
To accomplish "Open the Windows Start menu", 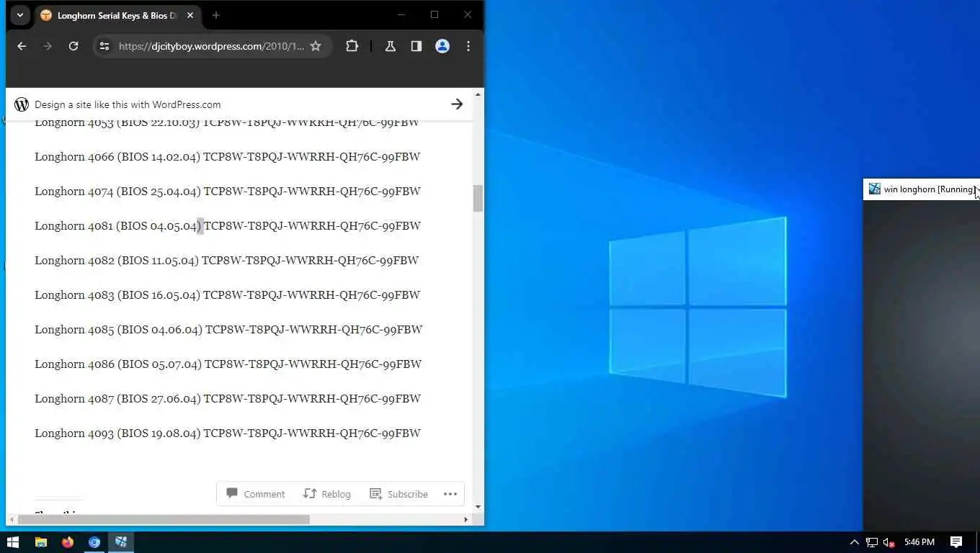I will (12, 542).
